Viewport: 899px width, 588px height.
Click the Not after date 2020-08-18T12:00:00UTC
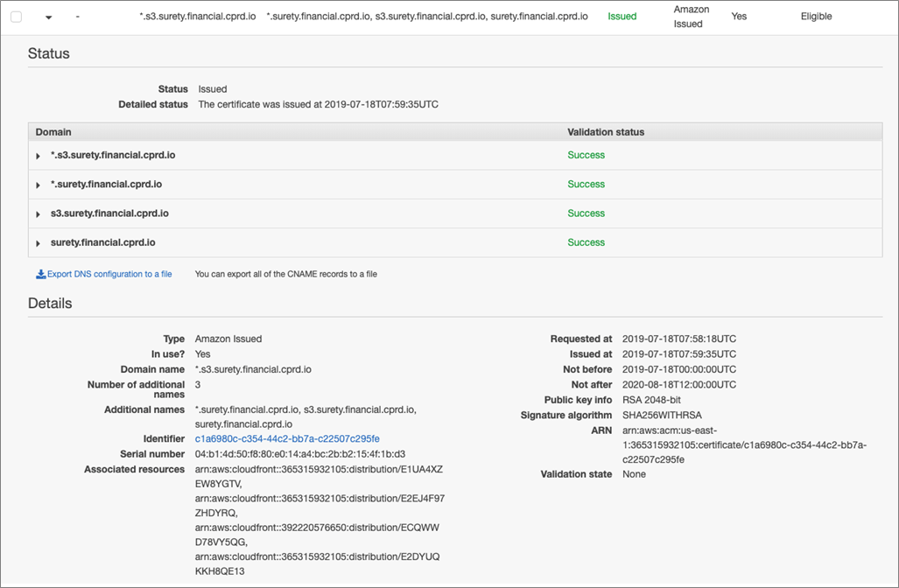679,384
